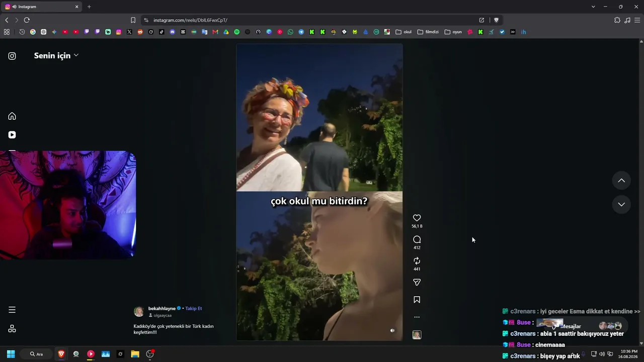Open the ChatGPT bookmark
This screenshot has width=644, height=362.
tap(44, 32)
